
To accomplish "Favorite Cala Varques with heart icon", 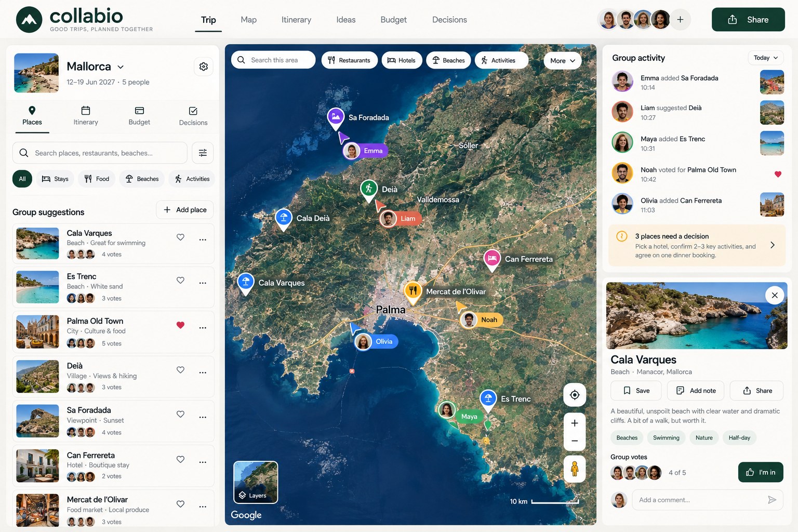I will click(x=180, y=237).
